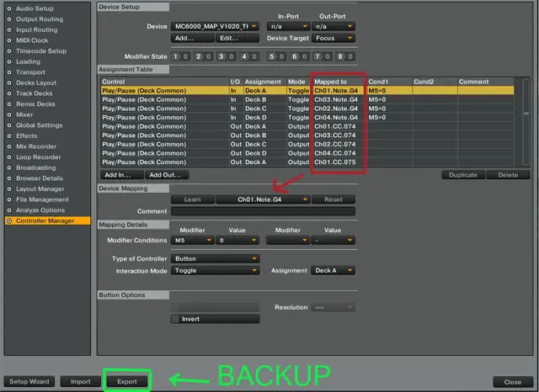Click the Add In... button

click(x=120, y=175)
